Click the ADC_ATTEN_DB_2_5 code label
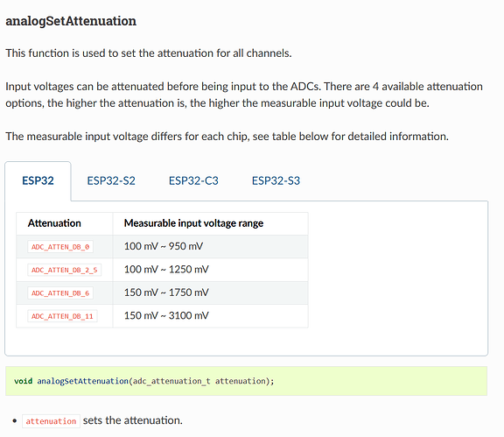Screen dimensions: 504x437 pos(64,270)
